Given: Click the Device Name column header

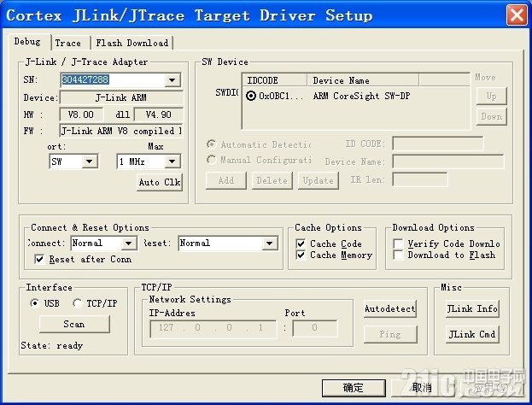Looking at the screenshot, I should point(363,80).
